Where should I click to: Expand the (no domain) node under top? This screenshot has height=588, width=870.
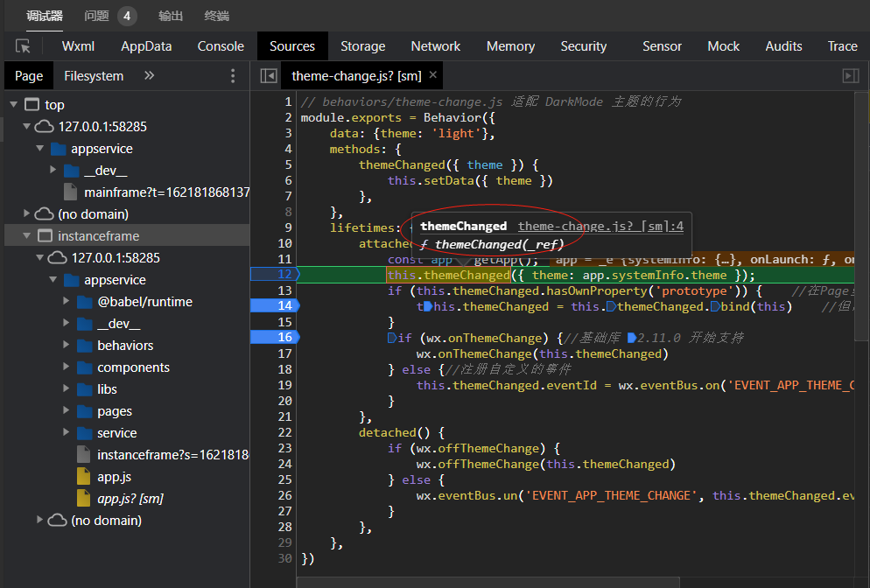point(26,213)
